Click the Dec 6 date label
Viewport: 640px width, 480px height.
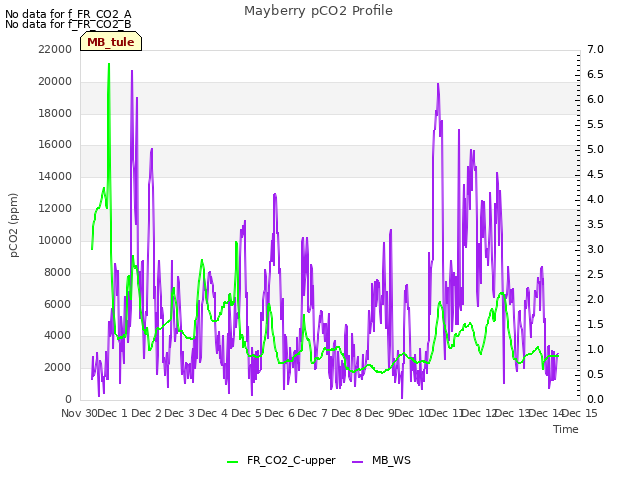tap(280, 413)
